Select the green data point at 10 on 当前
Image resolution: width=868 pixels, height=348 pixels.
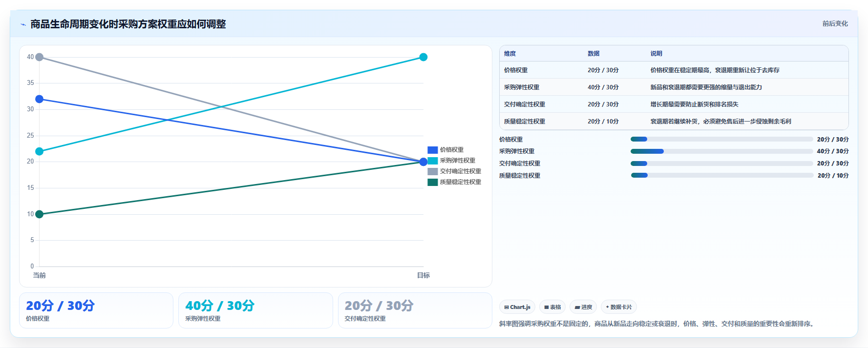pyautogui.click(x=40, y=214)
